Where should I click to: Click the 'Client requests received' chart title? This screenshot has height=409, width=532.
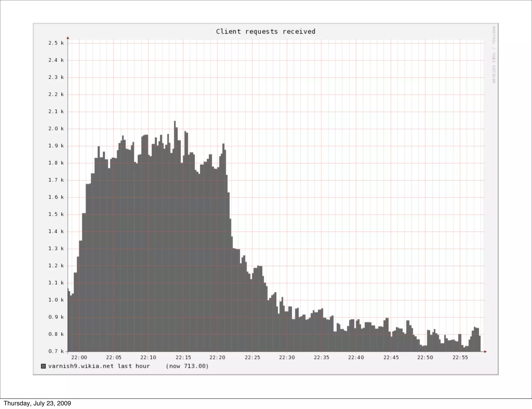point(265,32)
